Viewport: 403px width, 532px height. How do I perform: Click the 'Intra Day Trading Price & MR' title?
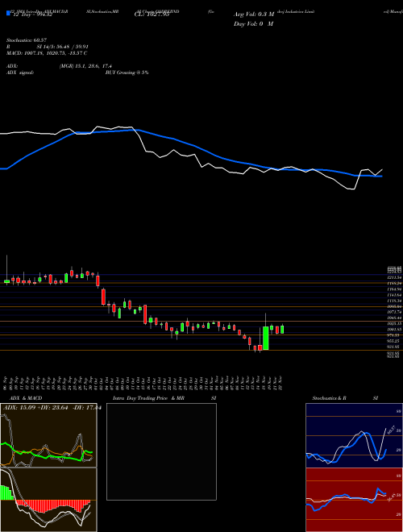pos(148,398)
